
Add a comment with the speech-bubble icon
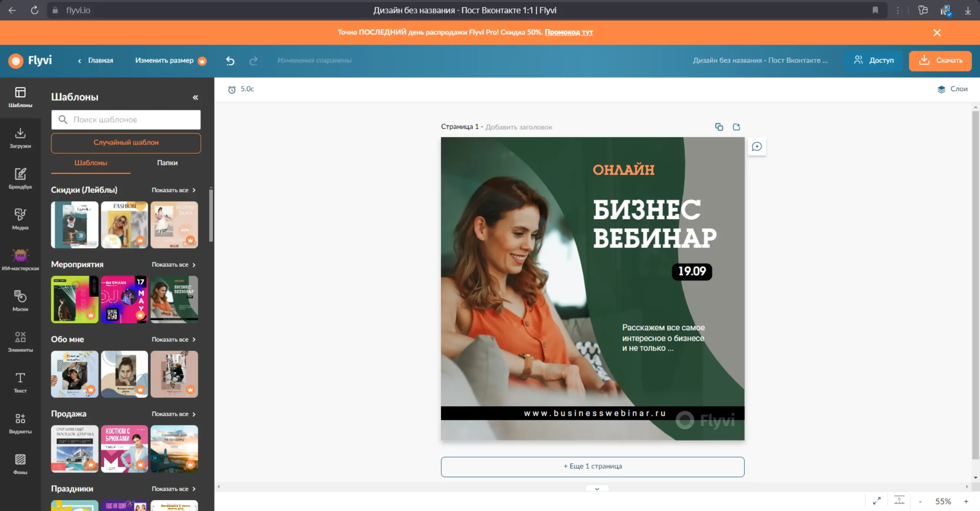(x=757, y=146)
